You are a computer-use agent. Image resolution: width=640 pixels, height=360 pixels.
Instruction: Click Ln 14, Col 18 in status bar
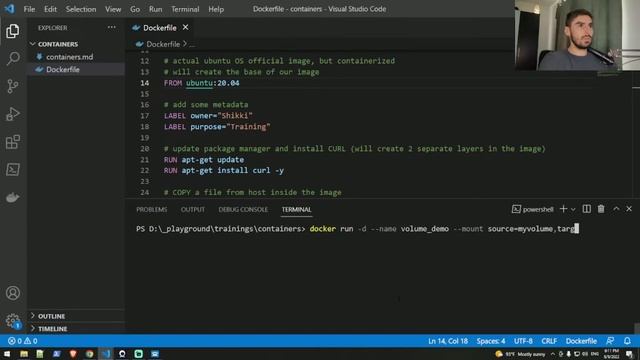coord(448,341)
